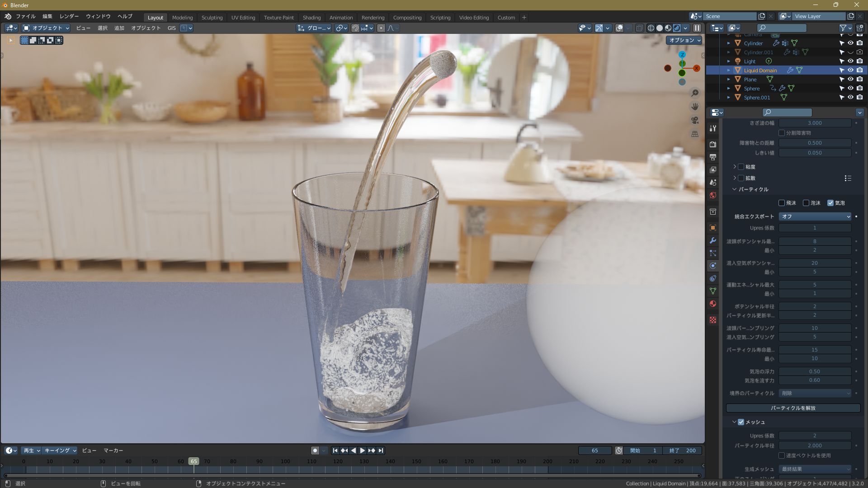Image resolution: width=868 pixels, height=488 pixels.
Task: Click the camera view icon in viewport
Action: click(x=695, y=120)
